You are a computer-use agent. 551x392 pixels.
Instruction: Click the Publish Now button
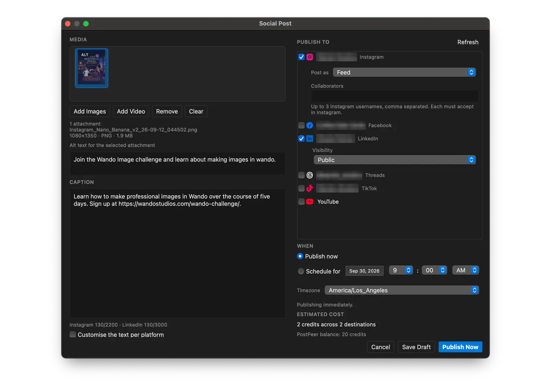click(x=460, y=347)
